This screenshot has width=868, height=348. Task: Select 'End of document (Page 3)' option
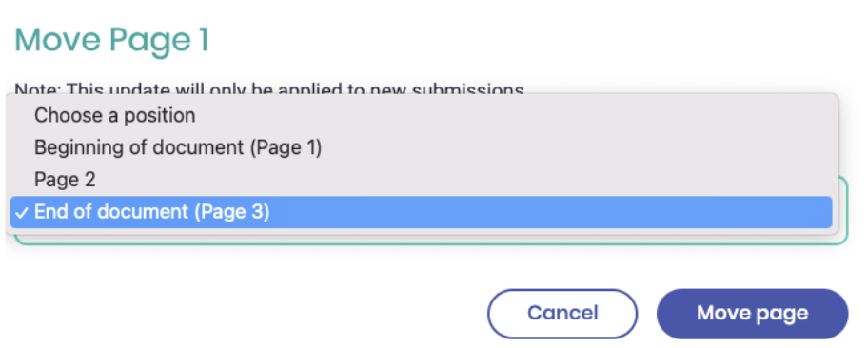pos(421,212)
